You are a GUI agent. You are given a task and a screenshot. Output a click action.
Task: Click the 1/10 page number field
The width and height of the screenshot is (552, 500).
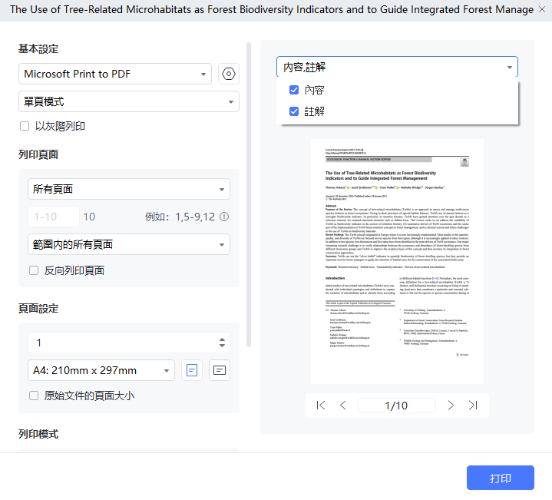click(396, 405)
